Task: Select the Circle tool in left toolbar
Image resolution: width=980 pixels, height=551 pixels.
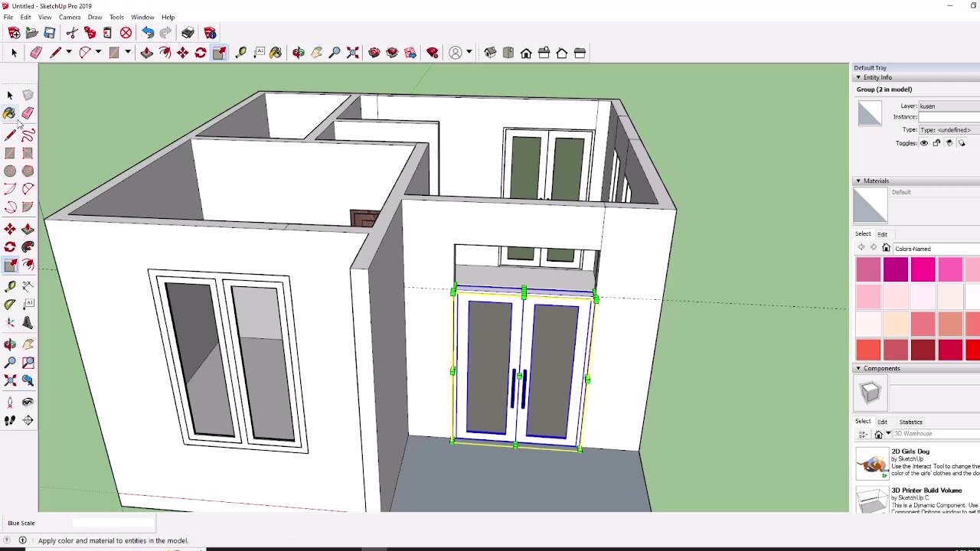Action: point(10,171)
